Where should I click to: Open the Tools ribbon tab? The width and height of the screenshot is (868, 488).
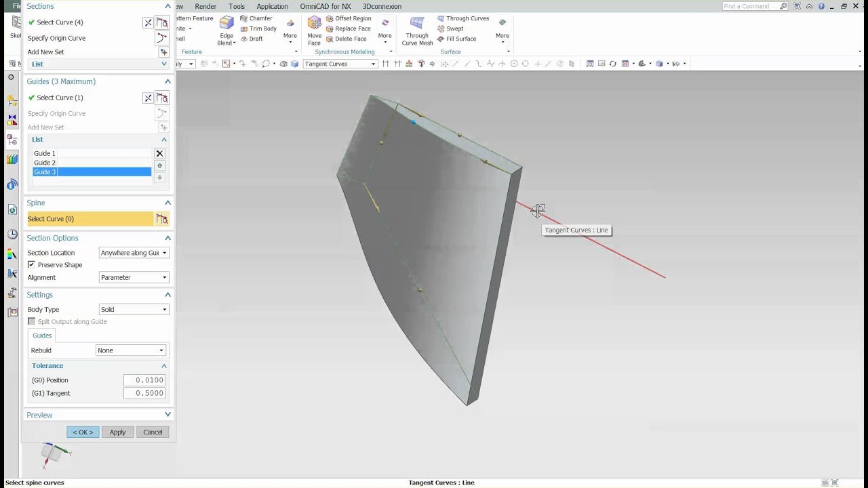(x=237, y=6)
